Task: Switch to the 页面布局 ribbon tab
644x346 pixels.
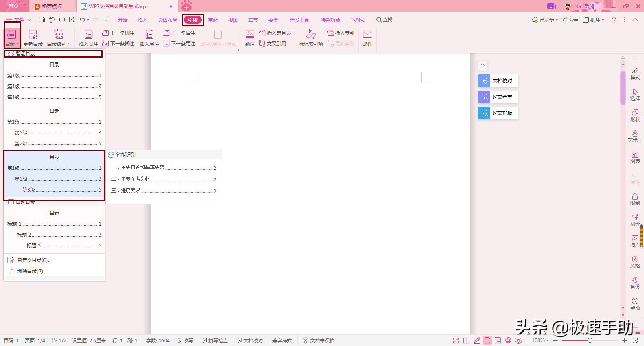Action: pos(168,20)
